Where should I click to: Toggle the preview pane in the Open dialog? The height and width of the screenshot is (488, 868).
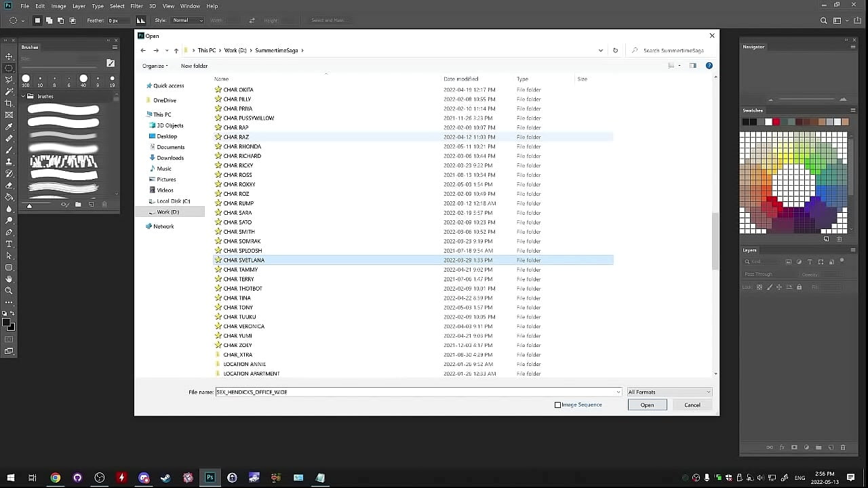coord(692,66)
